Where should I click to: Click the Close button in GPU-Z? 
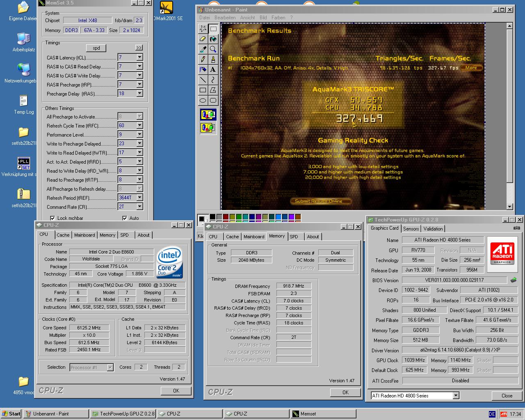(507, 396)
